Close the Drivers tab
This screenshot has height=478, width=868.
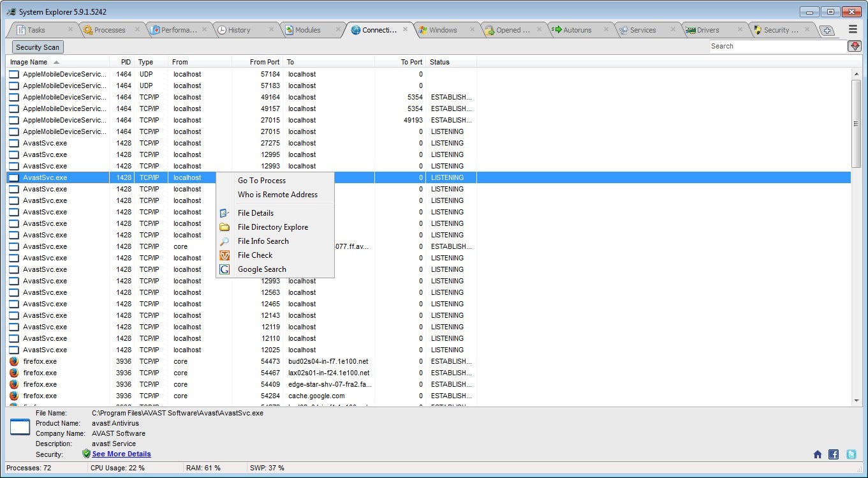[740, 29]
